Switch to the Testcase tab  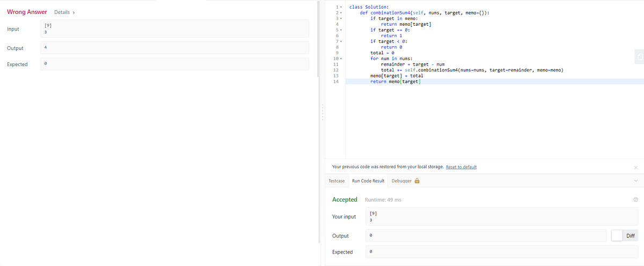(x=336, y=181)
